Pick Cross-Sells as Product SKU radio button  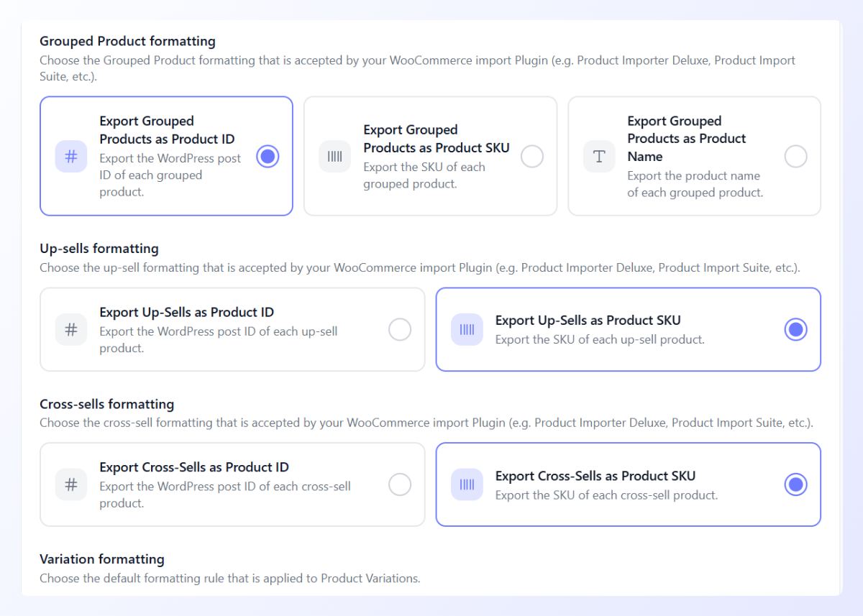(795, 484)
